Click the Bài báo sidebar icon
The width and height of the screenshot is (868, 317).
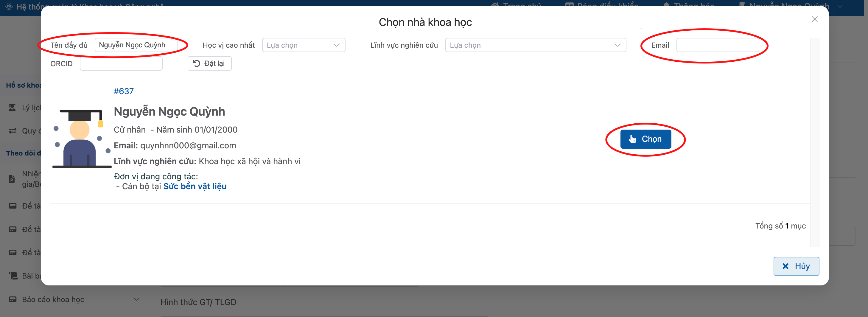click(13, 276)
